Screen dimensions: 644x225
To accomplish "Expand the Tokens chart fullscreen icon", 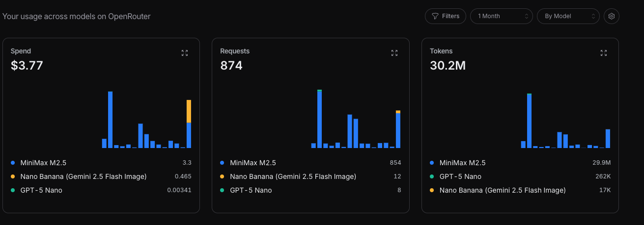I will pyautogui.click(x=604, y=53).
